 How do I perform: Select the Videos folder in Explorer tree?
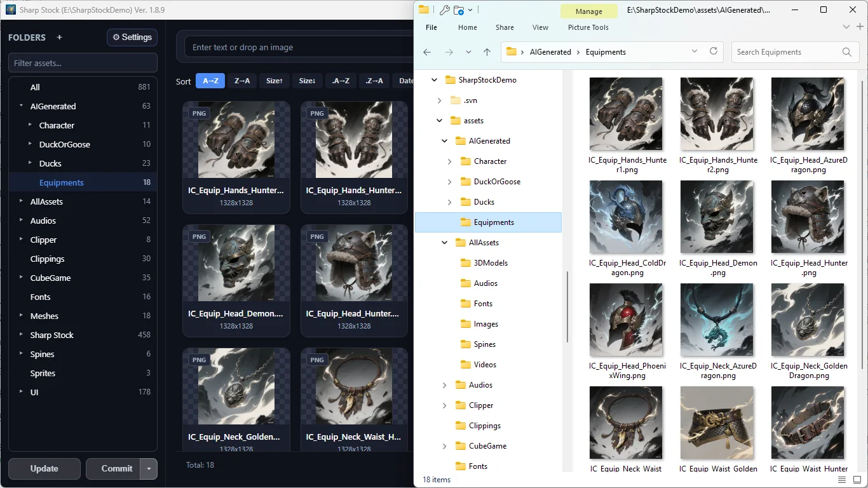485,365
